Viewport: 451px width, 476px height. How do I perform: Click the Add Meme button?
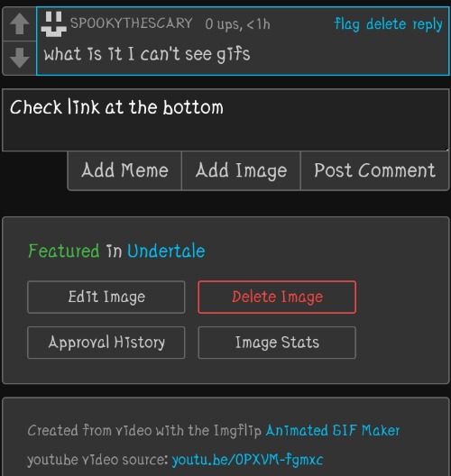124,170
